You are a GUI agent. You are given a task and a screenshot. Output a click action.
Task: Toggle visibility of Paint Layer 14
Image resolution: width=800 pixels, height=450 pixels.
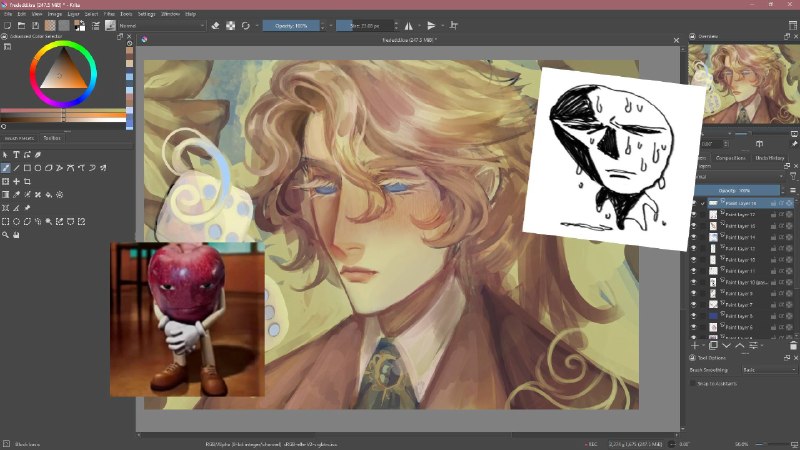click(x=693, y=237)
